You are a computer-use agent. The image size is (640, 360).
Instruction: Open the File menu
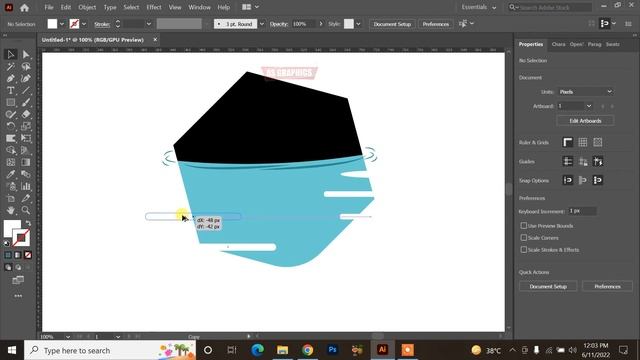49,7
